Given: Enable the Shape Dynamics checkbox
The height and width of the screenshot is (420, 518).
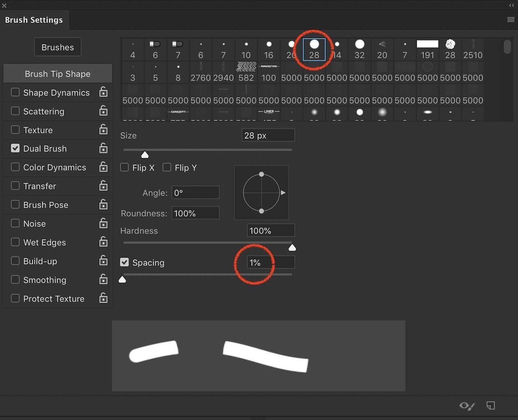Looking at the screenshot, I should [x=15, y=92].
